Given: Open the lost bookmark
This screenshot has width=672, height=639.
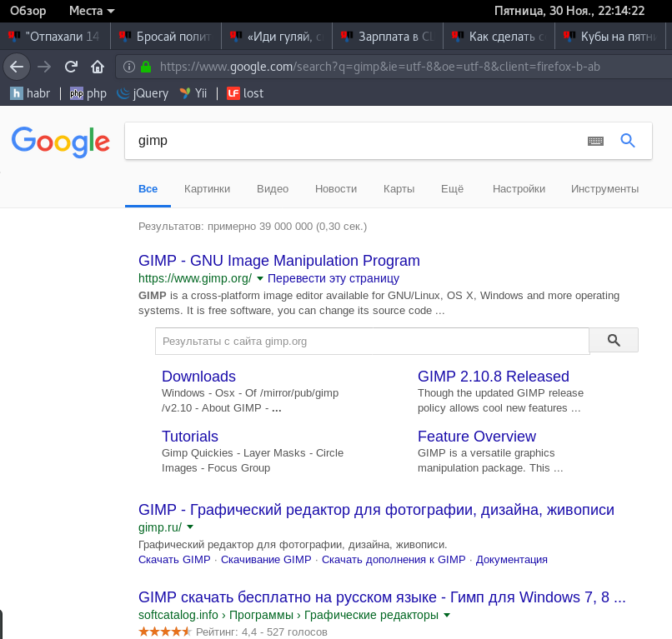Looking at the screenshot, I should [x=245, y=93].
